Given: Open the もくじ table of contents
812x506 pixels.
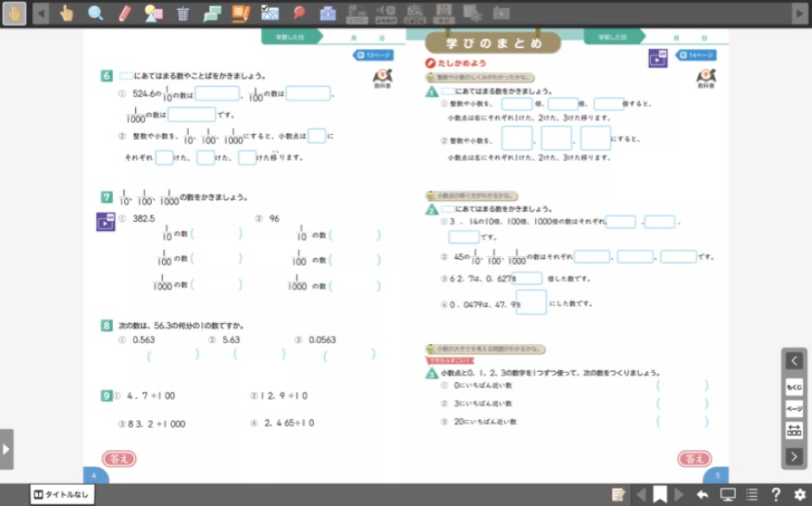Looking at the screenshot, I should click(x=794, y=387).
